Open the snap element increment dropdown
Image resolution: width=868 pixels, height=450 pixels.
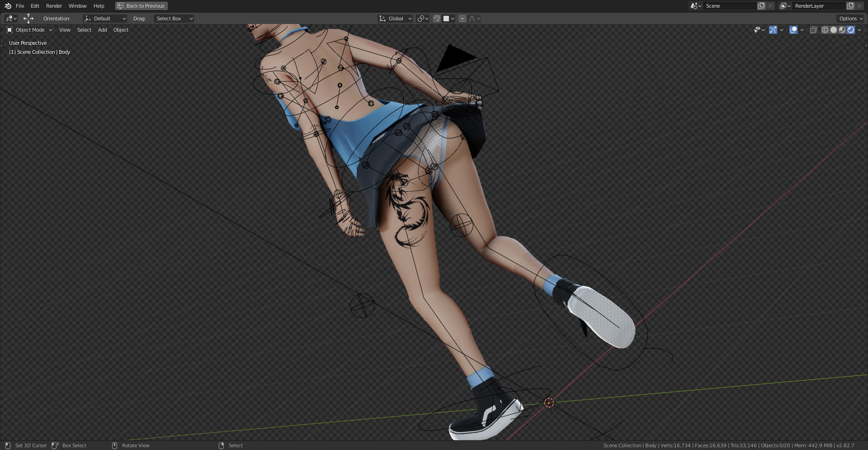coord(449,19)
